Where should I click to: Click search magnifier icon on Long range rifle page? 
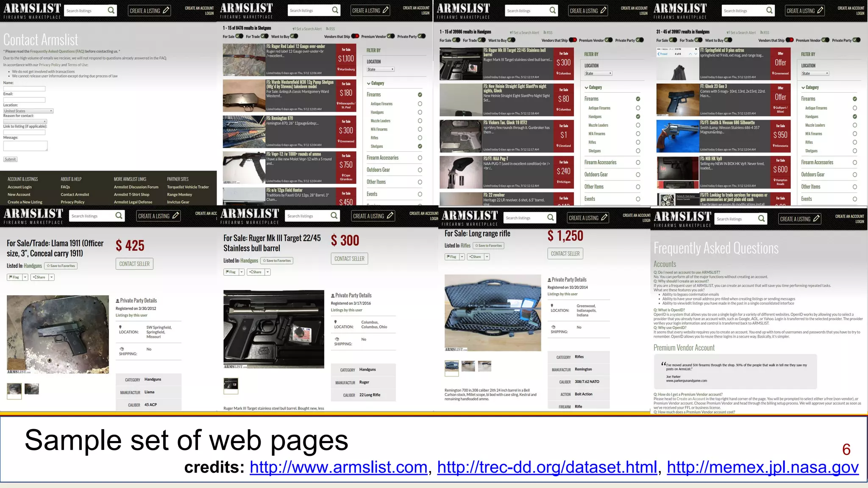coord(551,218)
